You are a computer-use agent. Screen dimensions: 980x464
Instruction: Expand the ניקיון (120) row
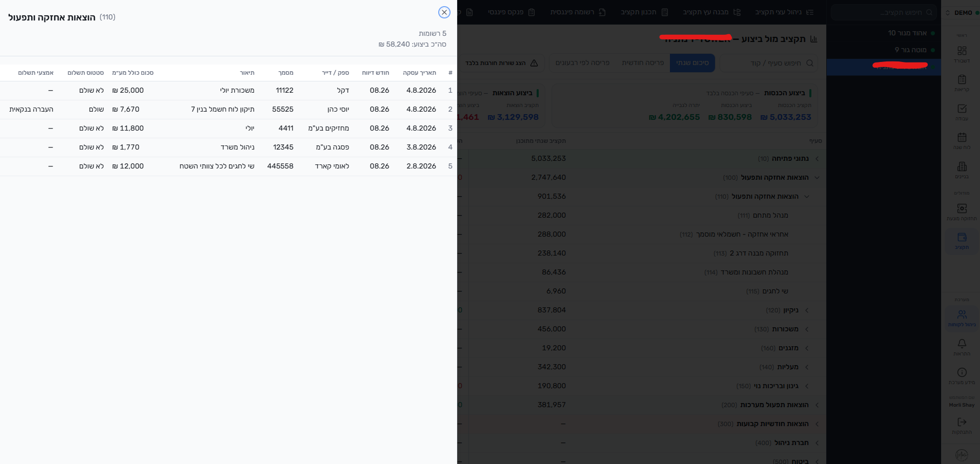[x=807, y=310]
